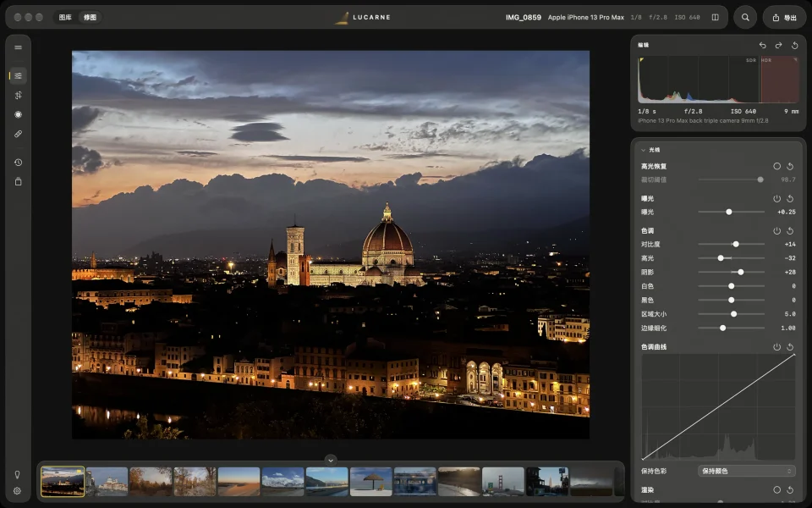Reset the 色调 section

click(790, 230)
